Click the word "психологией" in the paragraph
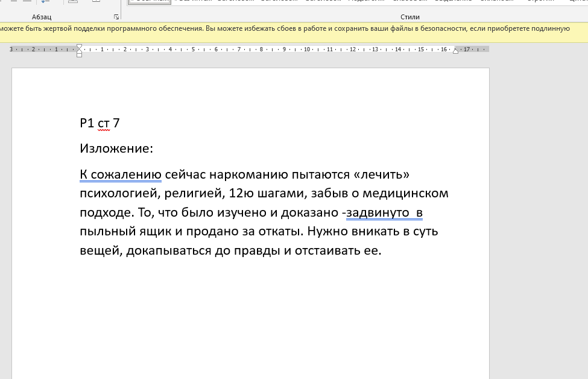Screen dimensions: 588x379 coord(118,194)
